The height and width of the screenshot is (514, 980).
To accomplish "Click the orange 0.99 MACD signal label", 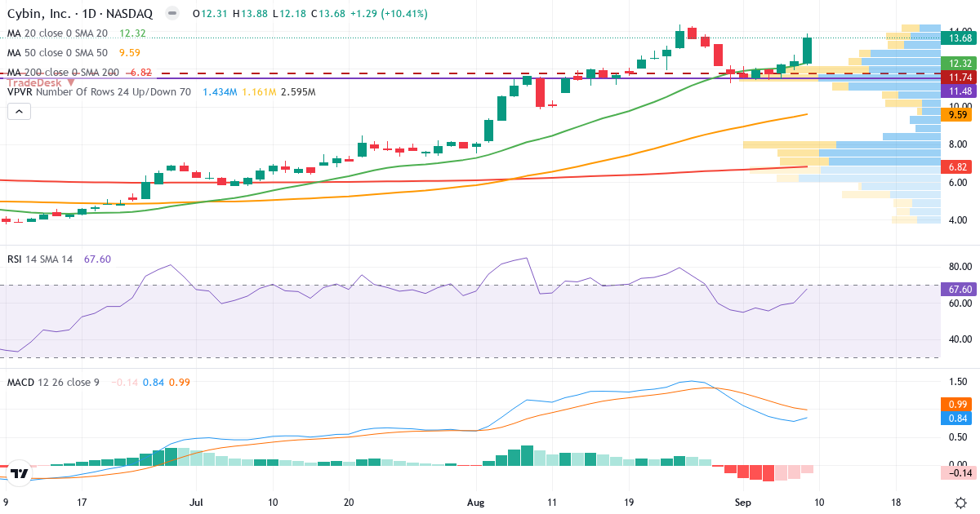I will (956, 404).
